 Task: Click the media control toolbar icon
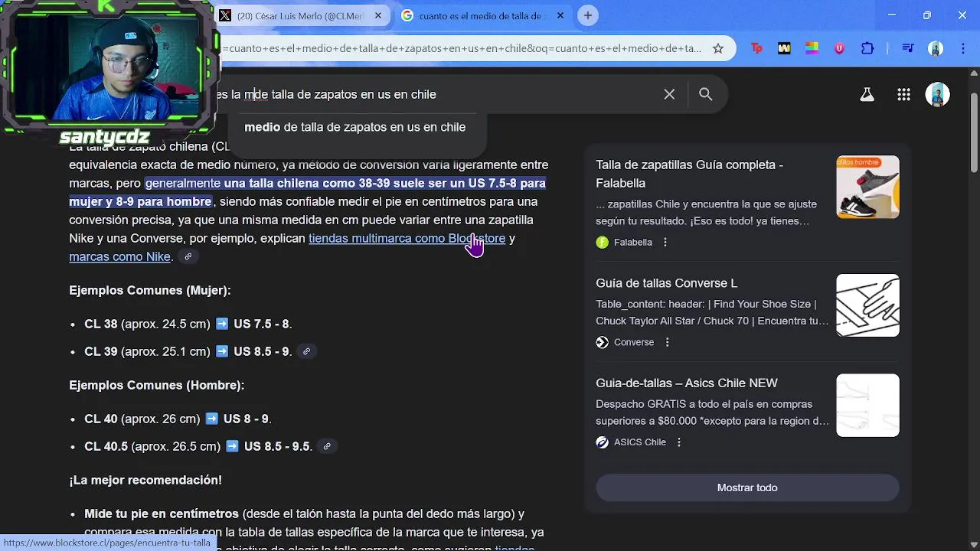click(x=908, y=48)
